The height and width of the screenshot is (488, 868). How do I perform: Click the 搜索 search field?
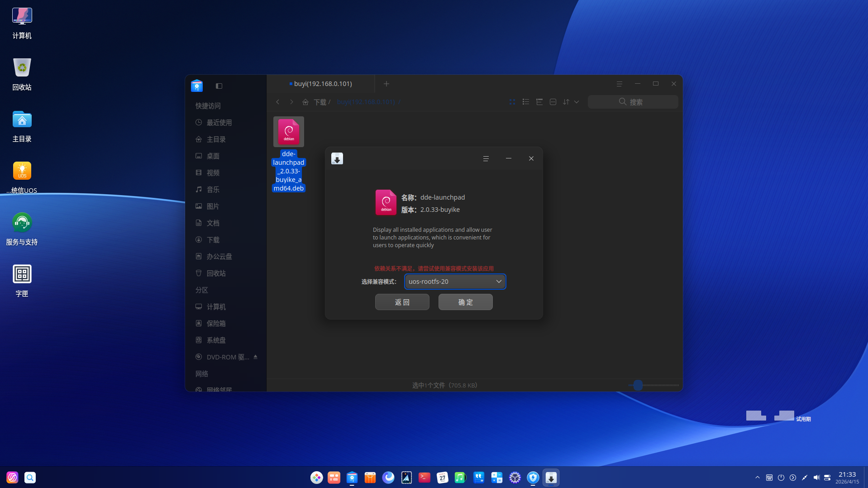pyautogui.click(x=633, y=102)
